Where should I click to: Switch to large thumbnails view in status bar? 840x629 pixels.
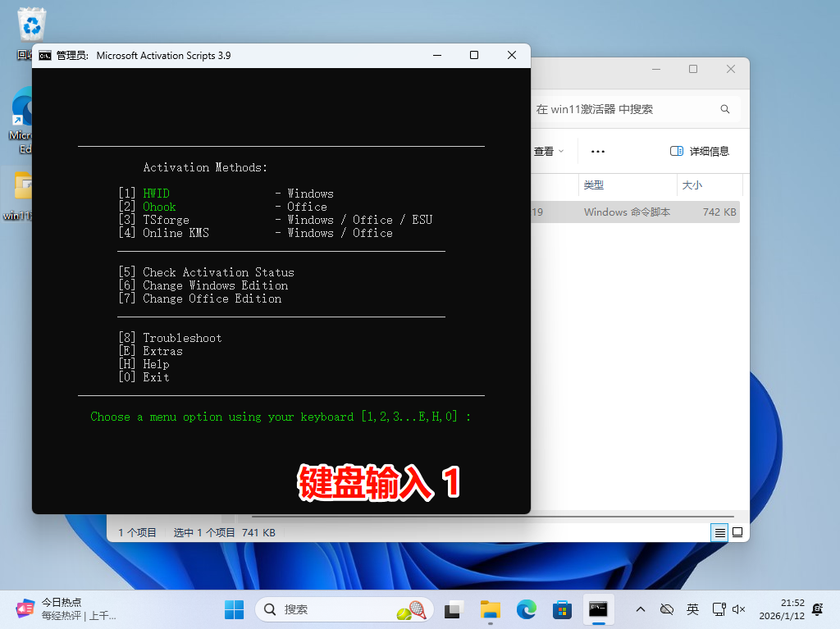[x=737, y=532]
